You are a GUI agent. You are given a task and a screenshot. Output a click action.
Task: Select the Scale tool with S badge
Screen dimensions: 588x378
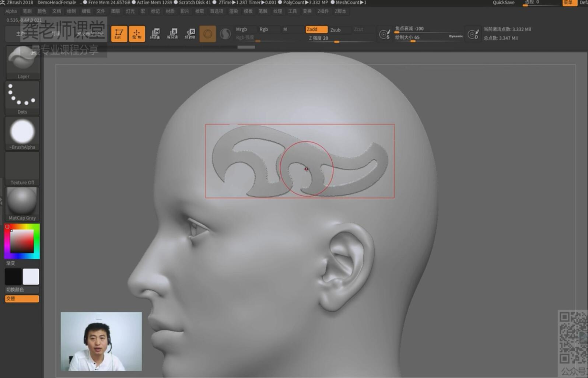pyautogui.click(x=172, y=34)
